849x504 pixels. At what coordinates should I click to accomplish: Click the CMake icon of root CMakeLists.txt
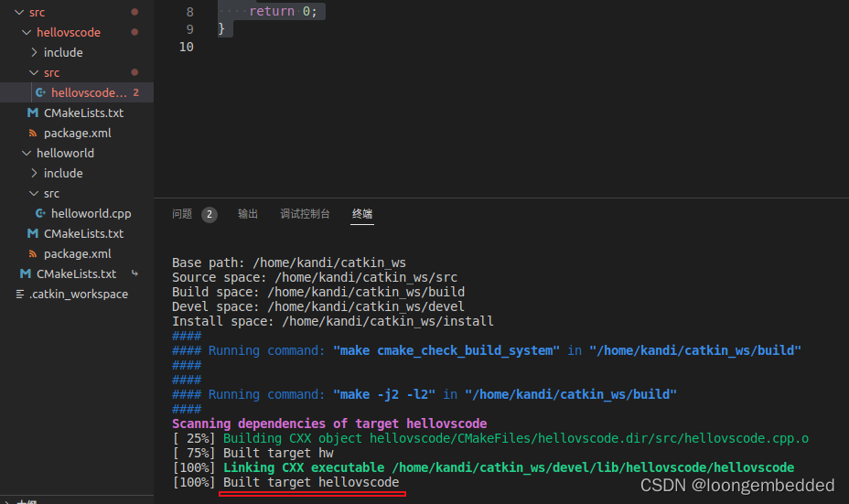[26, 273]
